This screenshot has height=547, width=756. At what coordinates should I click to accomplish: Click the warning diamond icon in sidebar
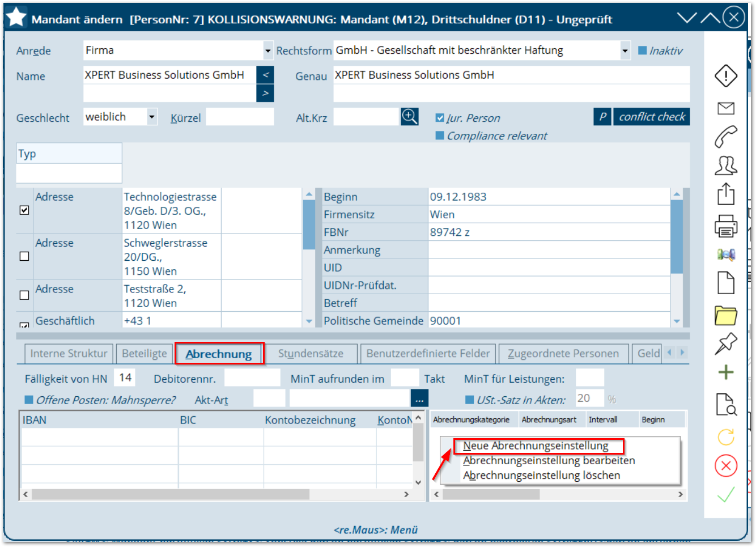pos(726,75)
